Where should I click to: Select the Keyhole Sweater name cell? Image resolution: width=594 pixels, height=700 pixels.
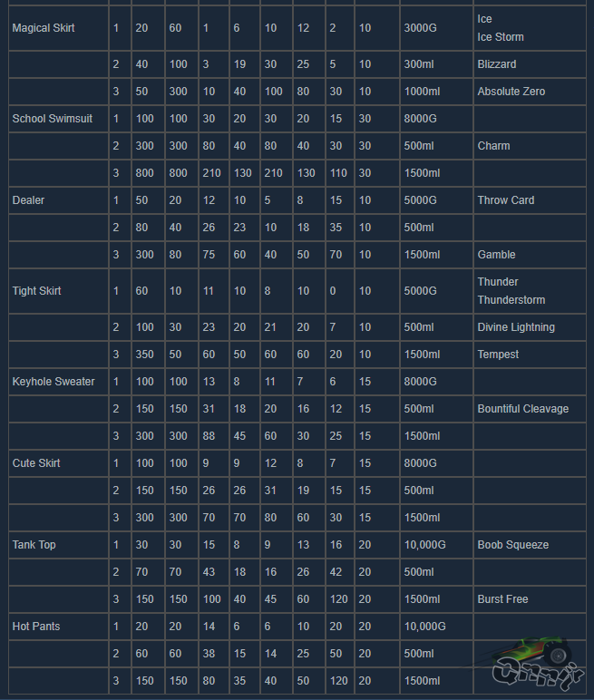coord(54,382)
